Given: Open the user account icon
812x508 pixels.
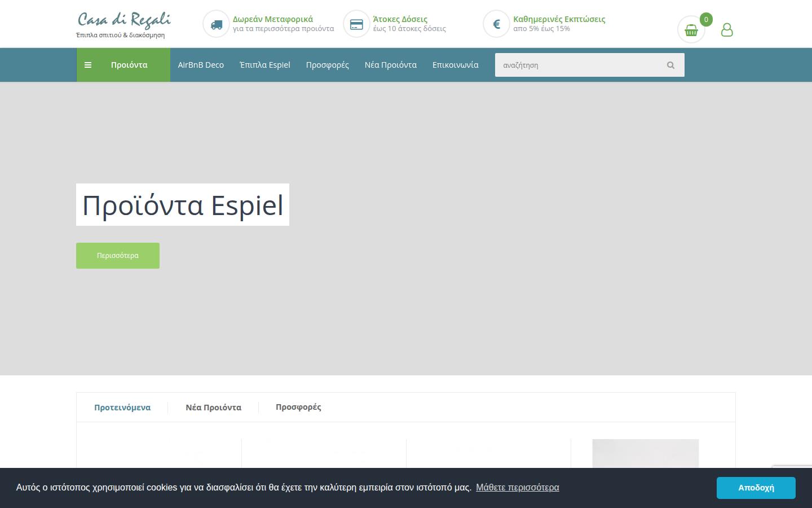Looking at the screenshot, I should pyautogui.click(x=727, y=30).
